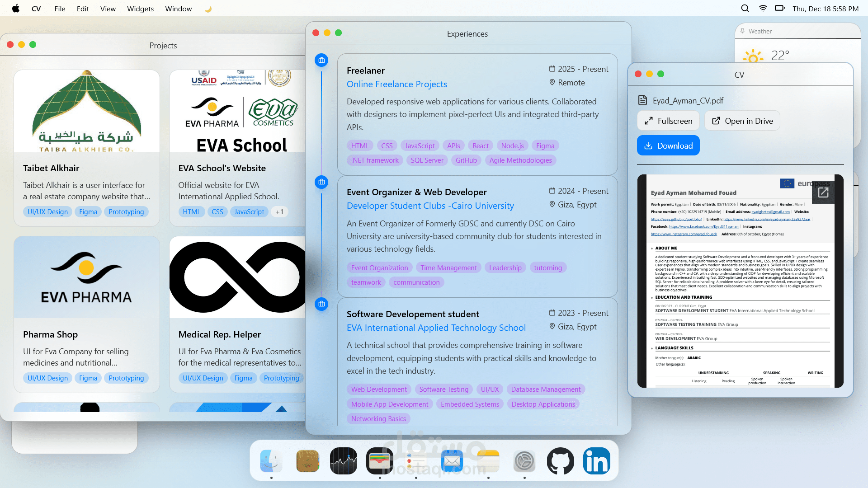
Task: Click the open-external icon on CV preview
Action: (823, 193)
